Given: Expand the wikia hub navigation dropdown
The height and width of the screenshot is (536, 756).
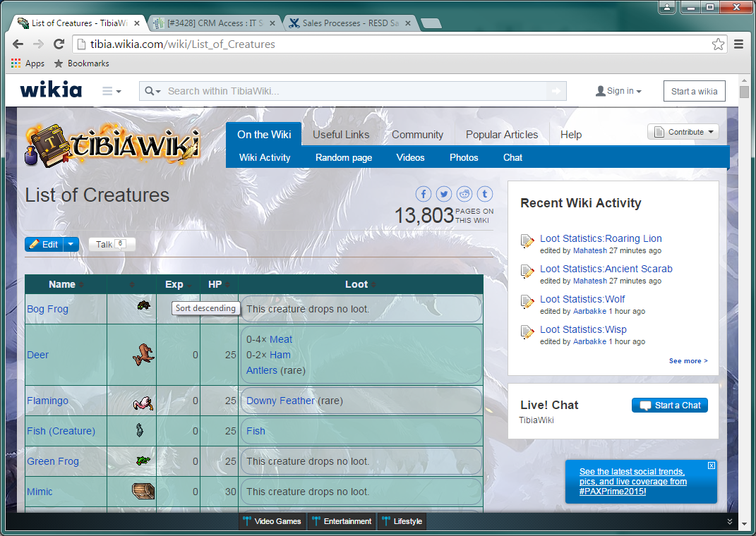Looking at the screenshot, I should click(112, 91).
